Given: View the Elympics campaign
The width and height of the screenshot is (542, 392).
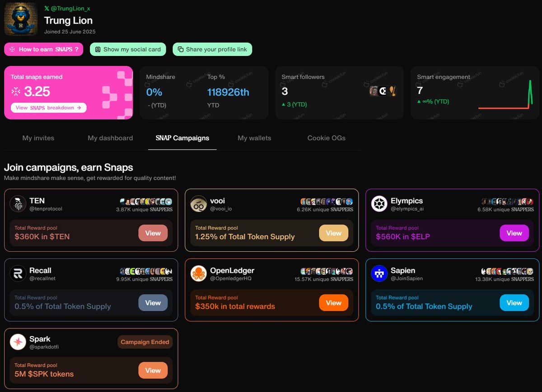Looking at the screenshot, I should 514,233.
